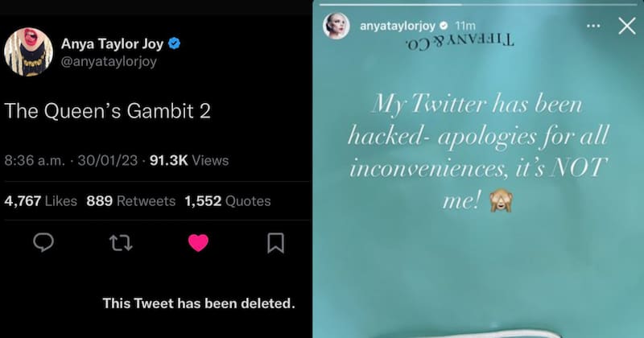Click the retweet arrows icon

(x=121, y=242)
